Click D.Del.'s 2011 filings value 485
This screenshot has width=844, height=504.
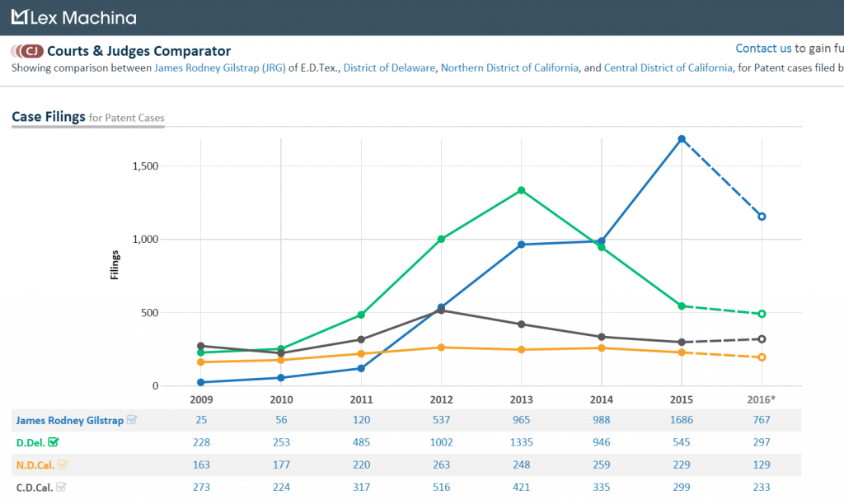361,442
